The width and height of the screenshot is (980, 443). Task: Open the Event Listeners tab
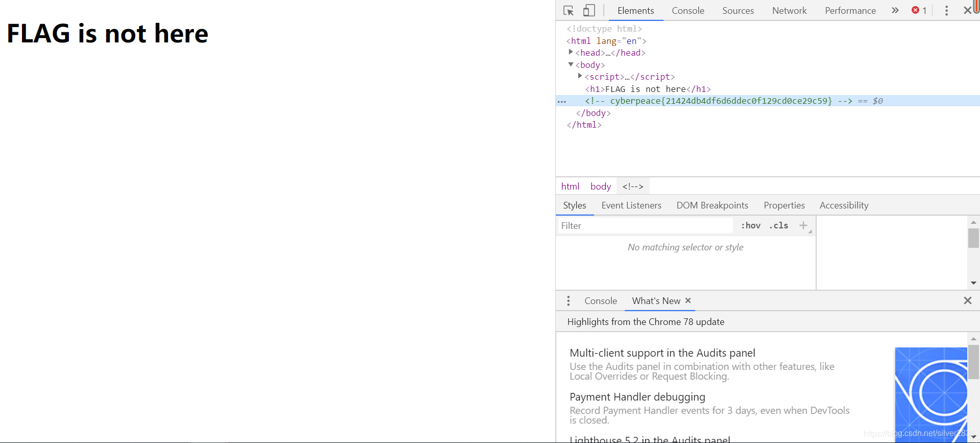pos(631,205)
